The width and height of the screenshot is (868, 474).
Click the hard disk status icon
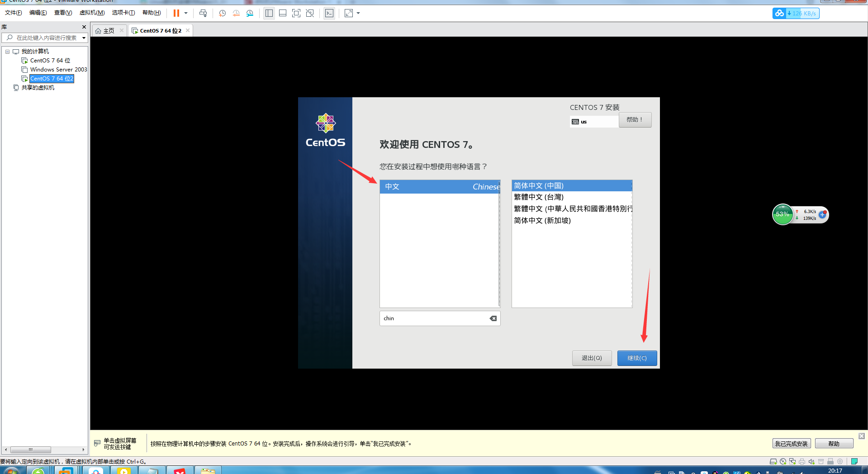point(773,461)
